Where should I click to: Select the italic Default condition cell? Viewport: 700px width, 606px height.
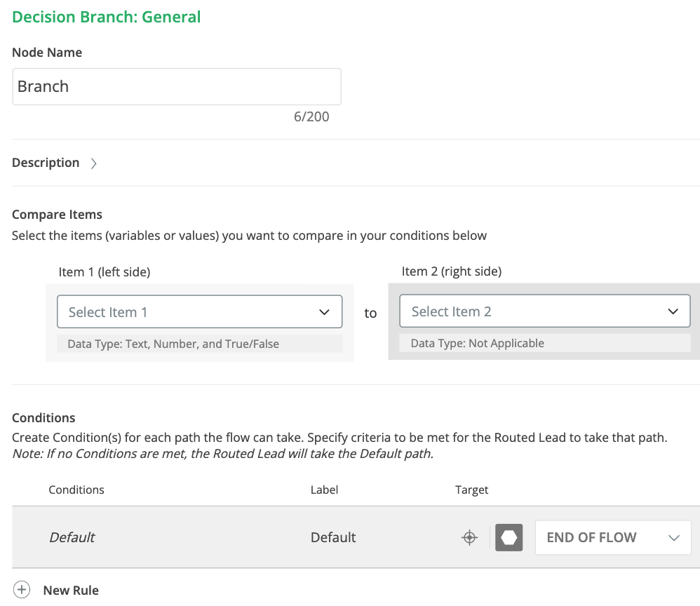[x=72, y=537]
